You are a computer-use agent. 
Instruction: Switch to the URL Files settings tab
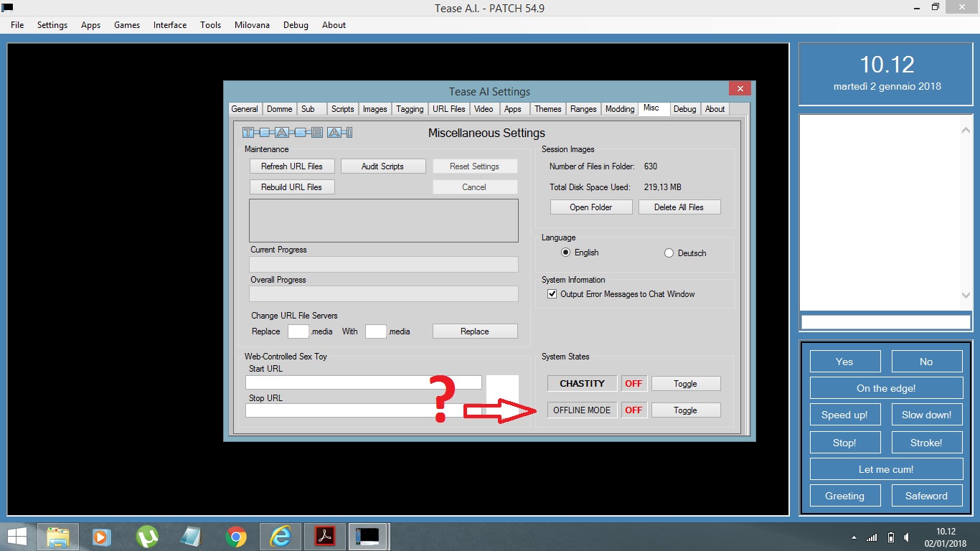(x=449, y=109)
